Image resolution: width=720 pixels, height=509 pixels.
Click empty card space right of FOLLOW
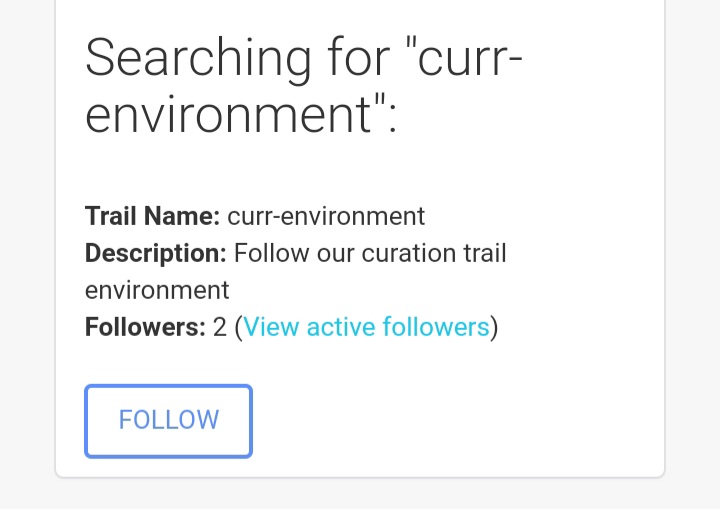450,421
